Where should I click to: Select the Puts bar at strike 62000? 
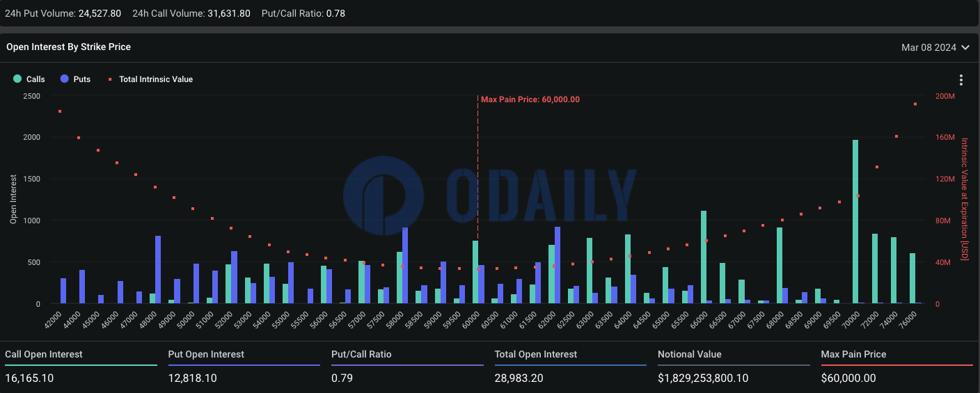(x=558, y=265)
